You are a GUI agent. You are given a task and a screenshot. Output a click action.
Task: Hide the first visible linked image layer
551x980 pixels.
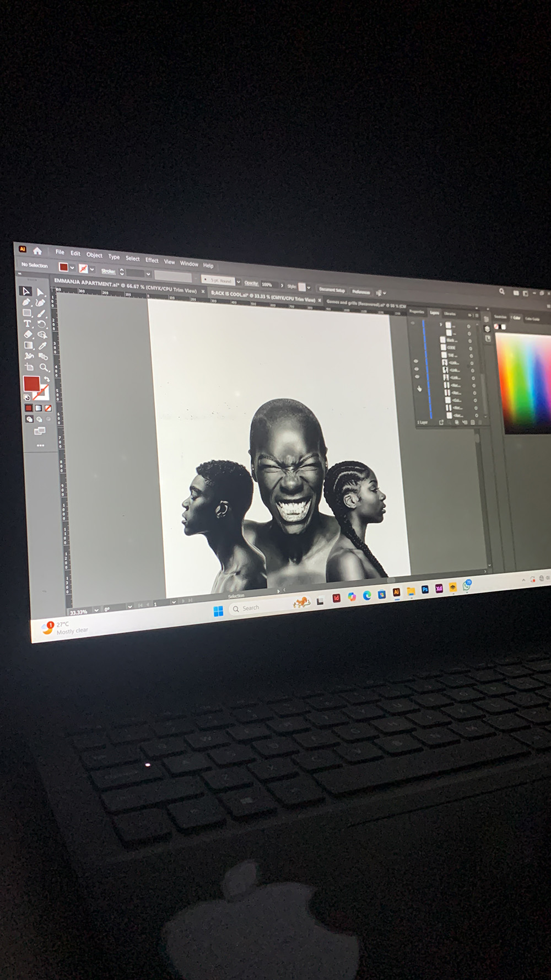coord(416,362)
